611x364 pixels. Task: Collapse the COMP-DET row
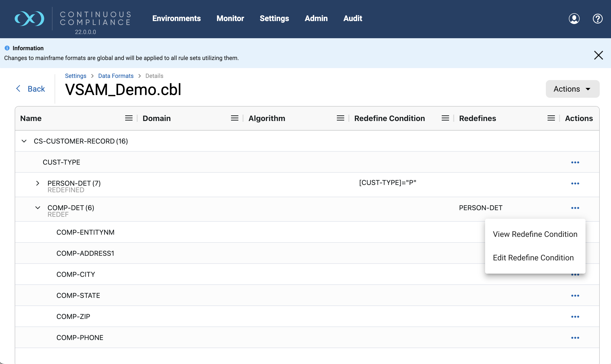pos(37,208)
